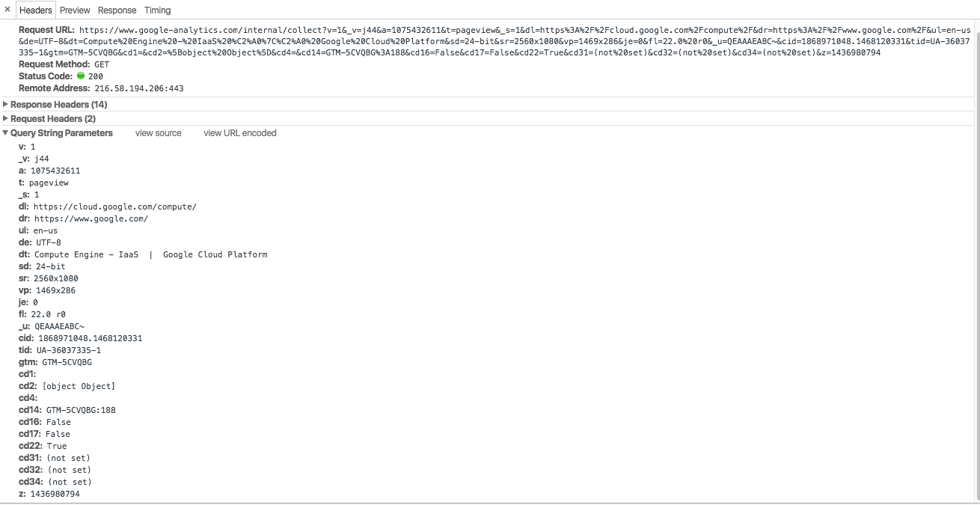The image size is (980, 505).
Task: Click the cd1 parameter label
Action: point(28,374)
